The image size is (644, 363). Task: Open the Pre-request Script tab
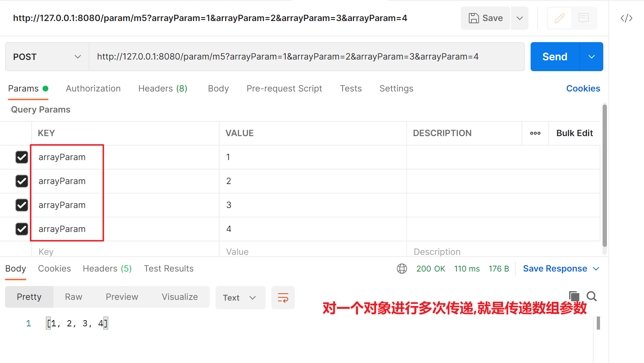(x=284, y=89)
